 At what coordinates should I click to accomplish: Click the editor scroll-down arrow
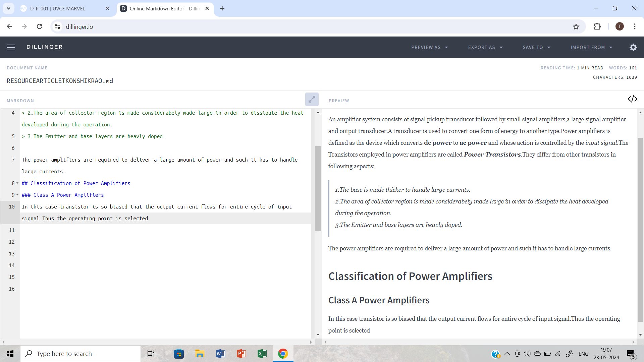tap(318, 335)
